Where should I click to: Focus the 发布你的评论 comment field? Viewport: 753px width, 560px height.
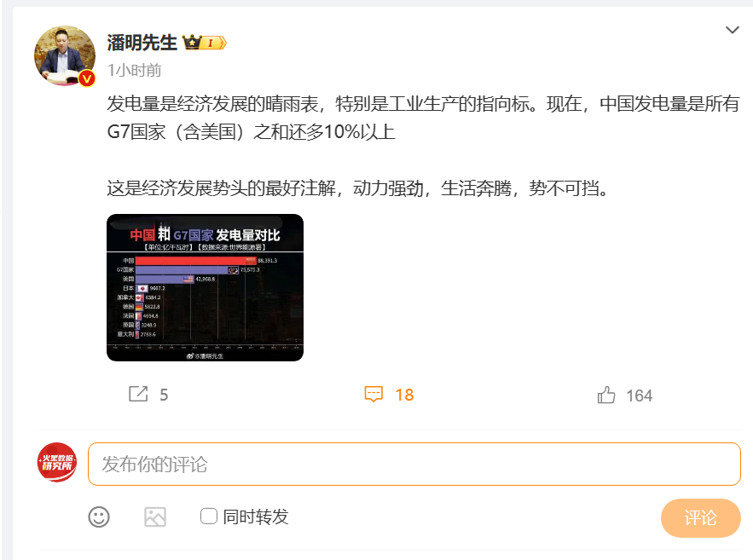click(x=414, y=464)
